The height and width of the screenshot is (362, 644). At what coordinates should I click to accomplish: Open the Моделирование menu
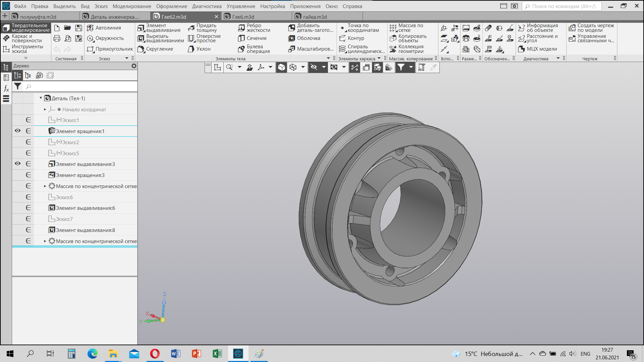(x=132, y=6)
